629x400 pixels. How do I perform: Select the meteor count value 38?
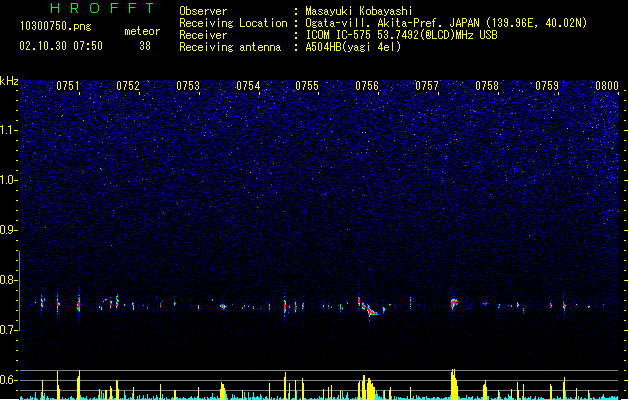click(x=145, y=46)
